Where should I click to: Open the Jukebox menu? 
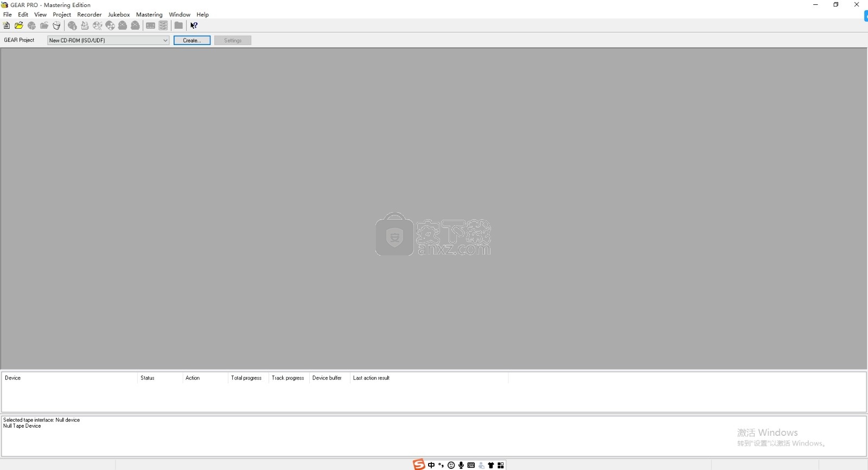[119, 15]
